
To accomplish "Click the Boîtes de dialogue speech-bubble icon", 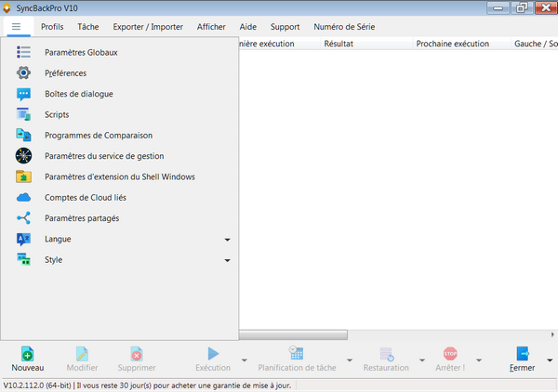I will pos(23,94).
